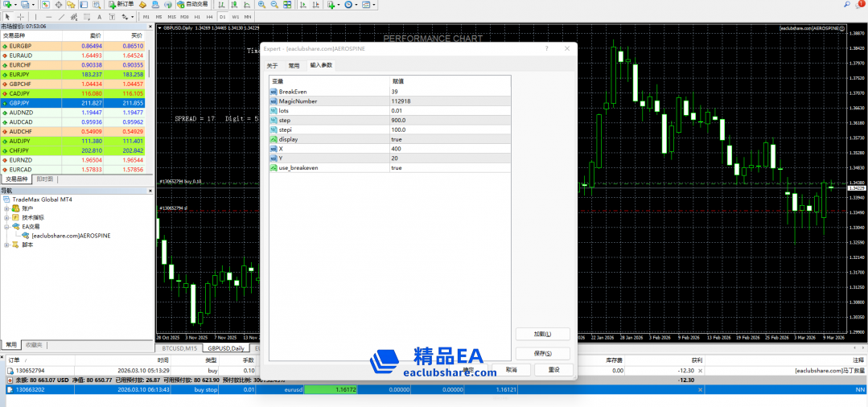The image size is (868, 407).
Task: Select the W1 timeframe button
Action: coord(235,16)
